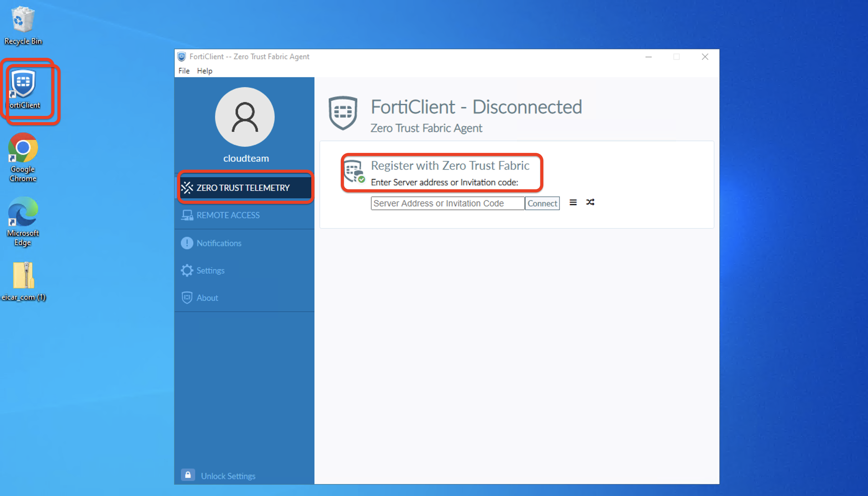Open the Help menu
The image size is (868, 496).
[205, 71]
